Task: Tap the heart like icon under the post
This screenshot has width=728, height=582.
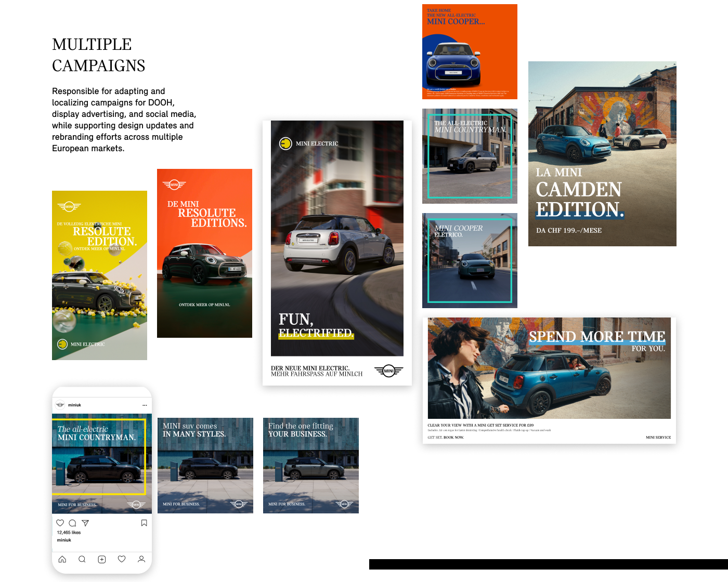Action: [60, 523]
